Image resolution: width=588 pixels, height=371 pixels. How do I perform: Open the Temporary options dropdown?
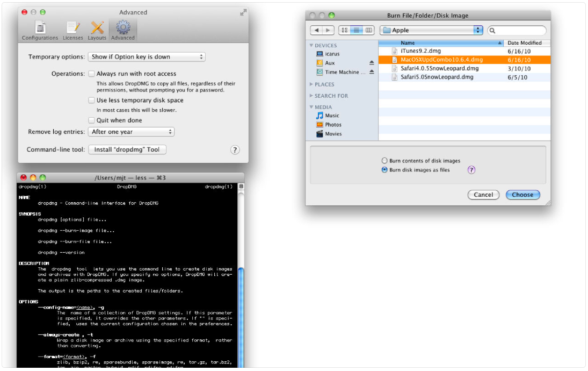(x=147, y=56)
